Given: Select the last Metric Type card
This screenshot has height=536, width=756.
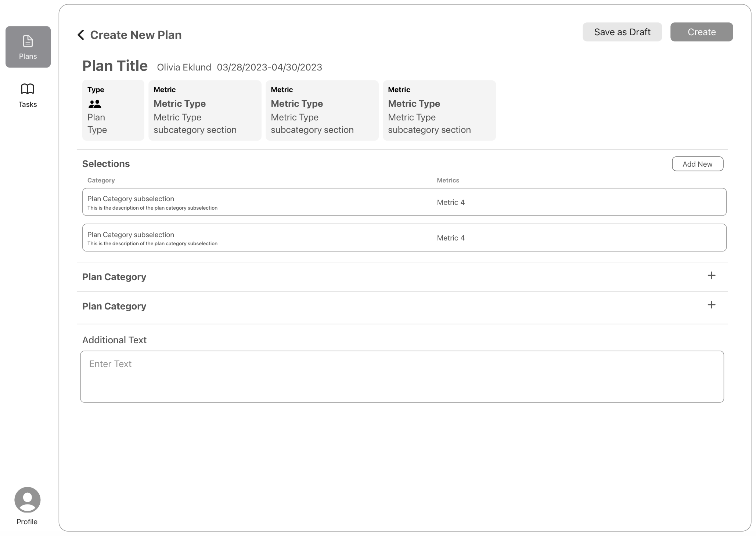Looking at the screenshot, I should (439, 110).
